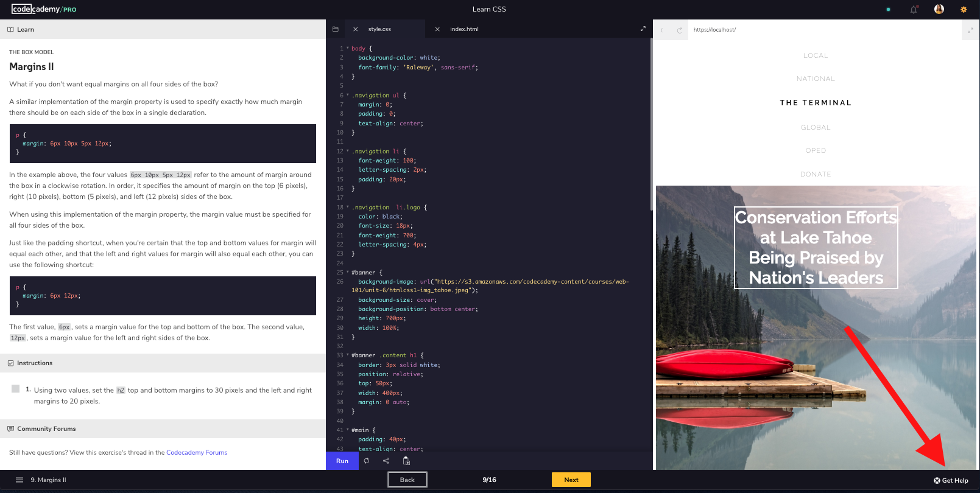Open the file explorer folder icon
The height and width of the screenshot is (493, 980).
(336, 29)
